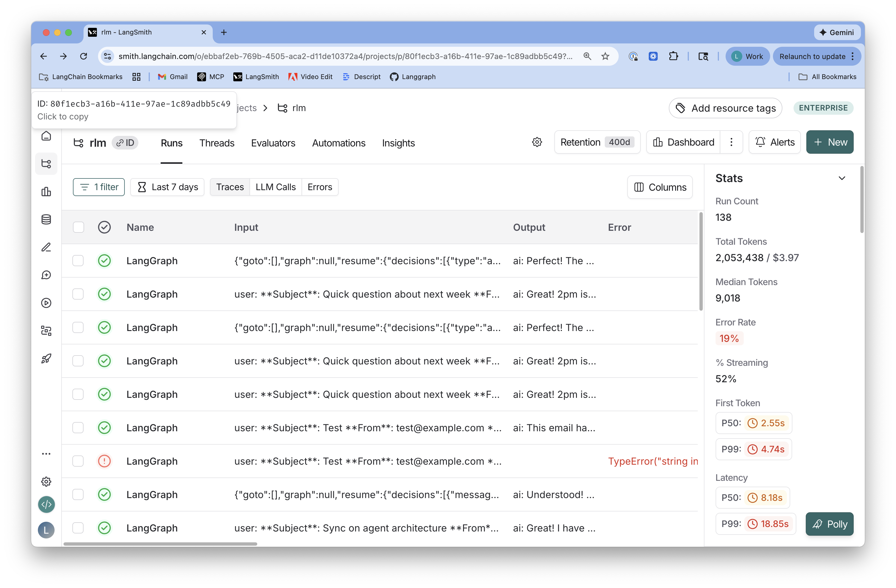Show more sidebar items via ellipsis
Viewport: 896px width, 588px height.
tap(46, 454)
